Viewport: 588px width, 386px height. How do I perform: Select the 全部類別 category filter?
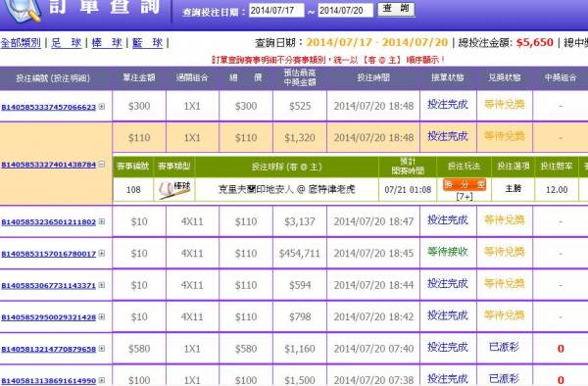21,43
